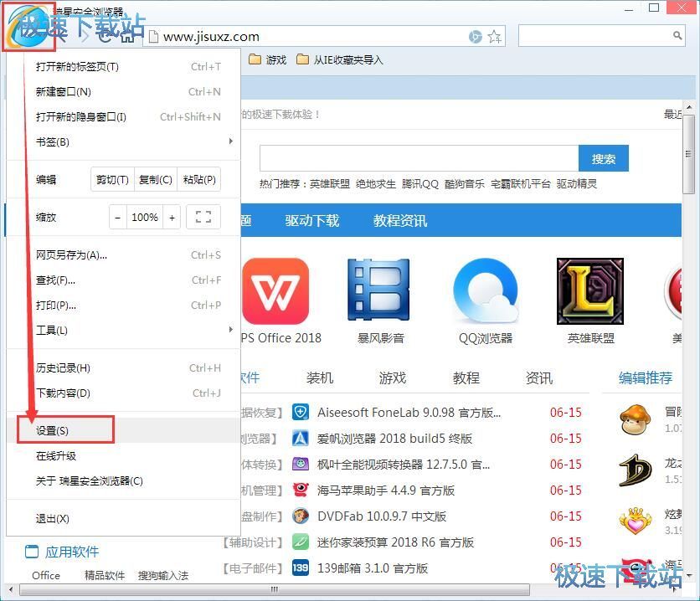Click the 应用软件 category icon
Image resolution: width=700 pixels, height=601 pixels.
click(x=32, y=552)
